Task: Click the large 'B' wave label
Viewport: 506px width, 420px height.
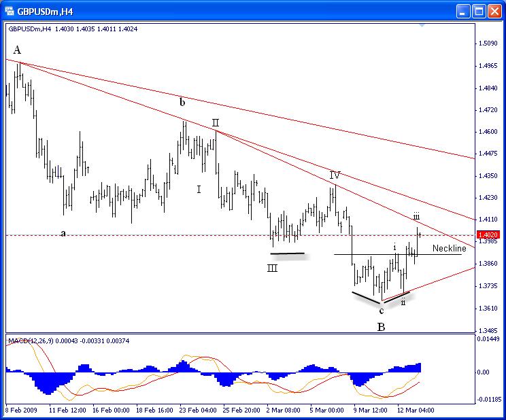Action: (x=381, y=327)
